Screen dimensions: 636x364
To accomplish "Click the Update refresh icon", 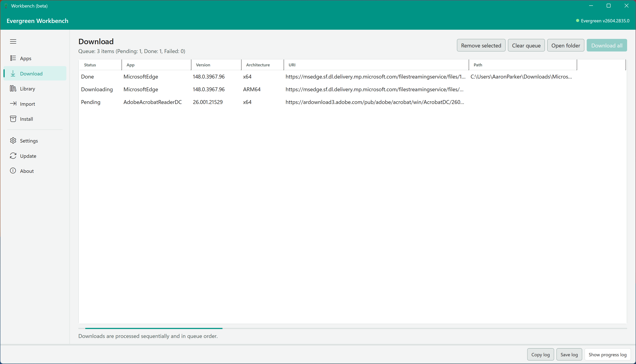I will [13, 156].
